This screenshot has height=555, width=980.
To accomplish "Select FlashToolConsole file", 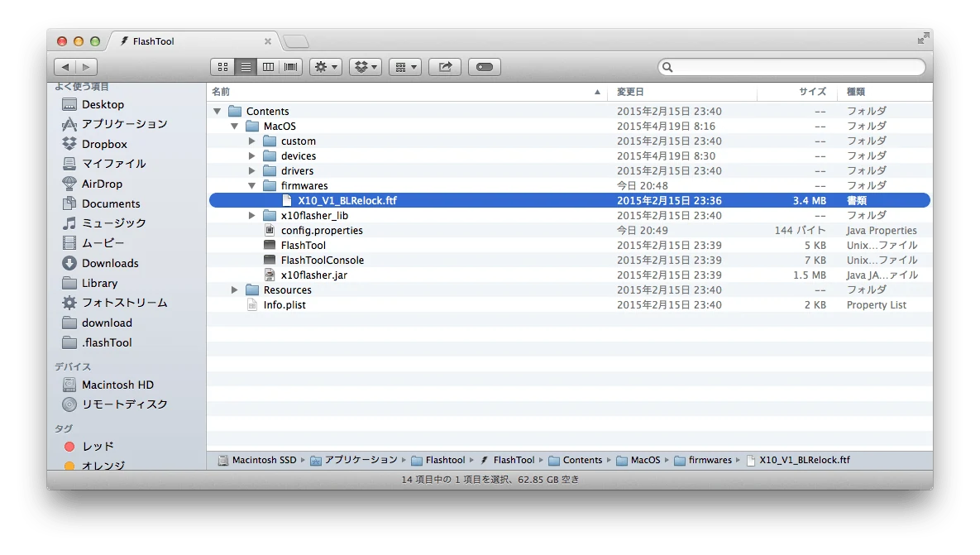I will 322,260.
